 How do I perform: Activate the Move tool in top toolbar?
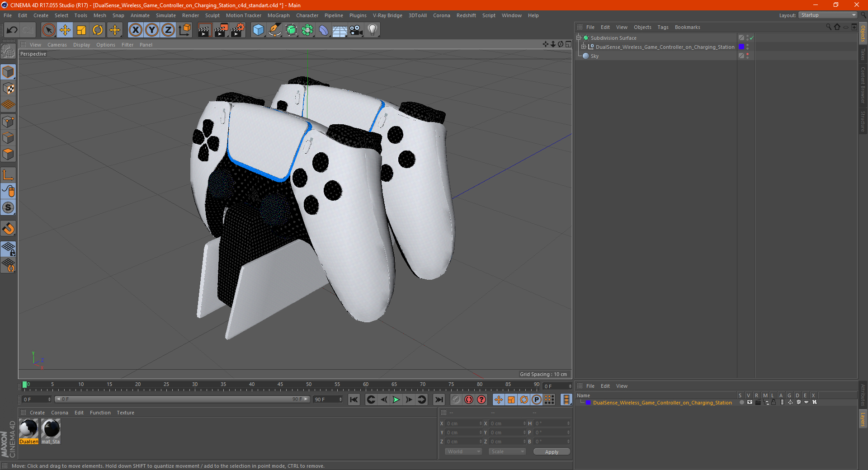click(65, 30)
